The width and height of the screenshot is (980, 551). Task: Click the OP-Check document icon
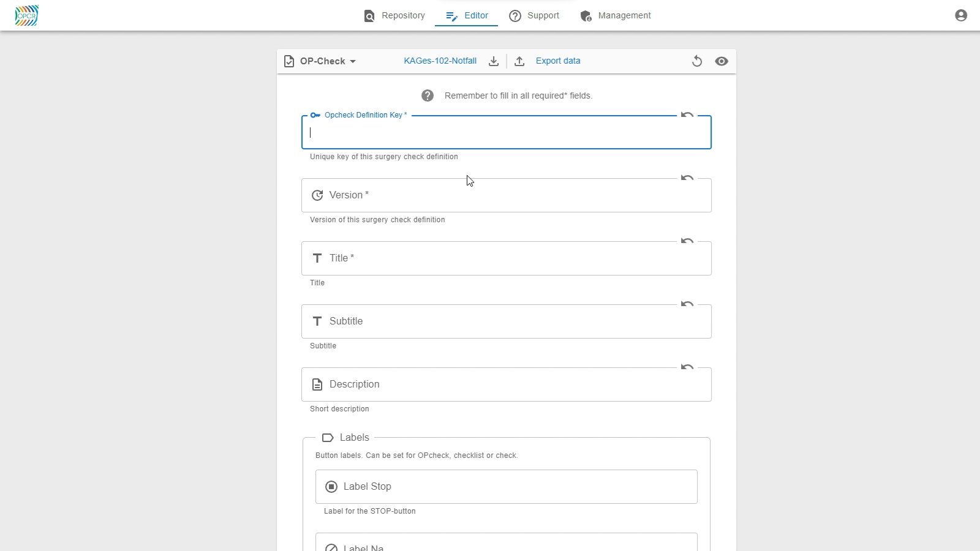289,61
